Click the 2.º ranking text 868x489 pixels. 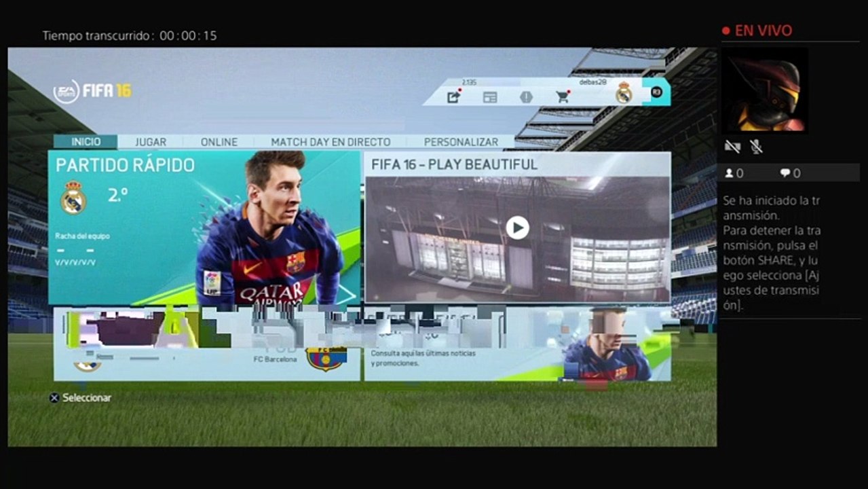click(x=117, y=196)
